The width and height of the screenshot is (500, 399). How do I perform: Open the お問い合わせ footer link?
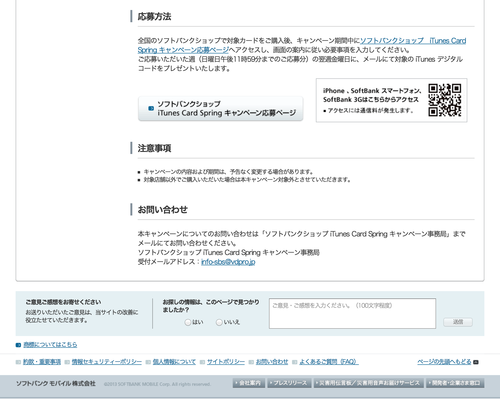coord(272,362)
